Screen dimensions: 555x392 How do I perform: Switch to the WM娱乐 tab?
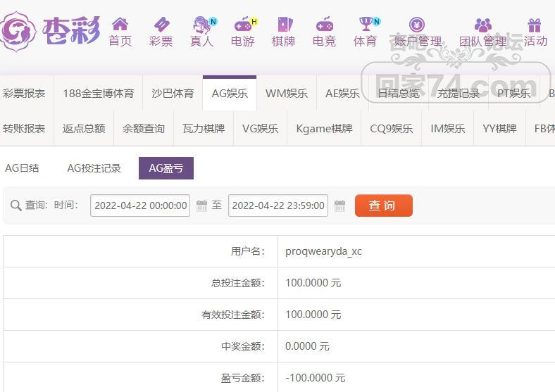[287, 94]
